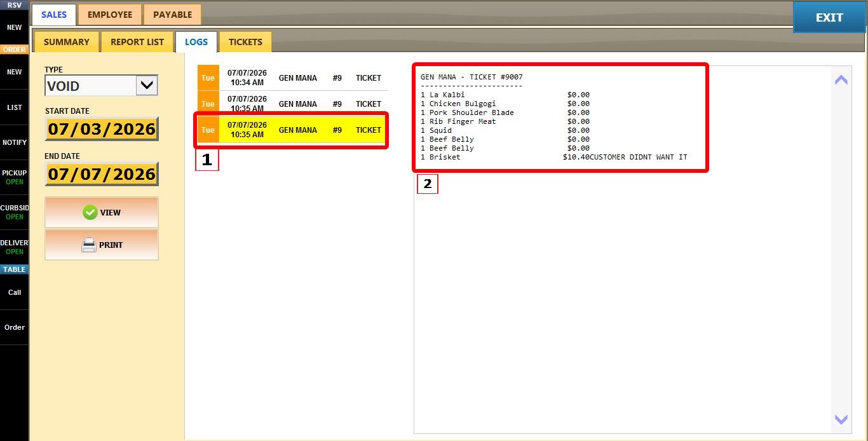868x441 pixels.
Task: Click the PRINT button
Action: coord(102,245)
